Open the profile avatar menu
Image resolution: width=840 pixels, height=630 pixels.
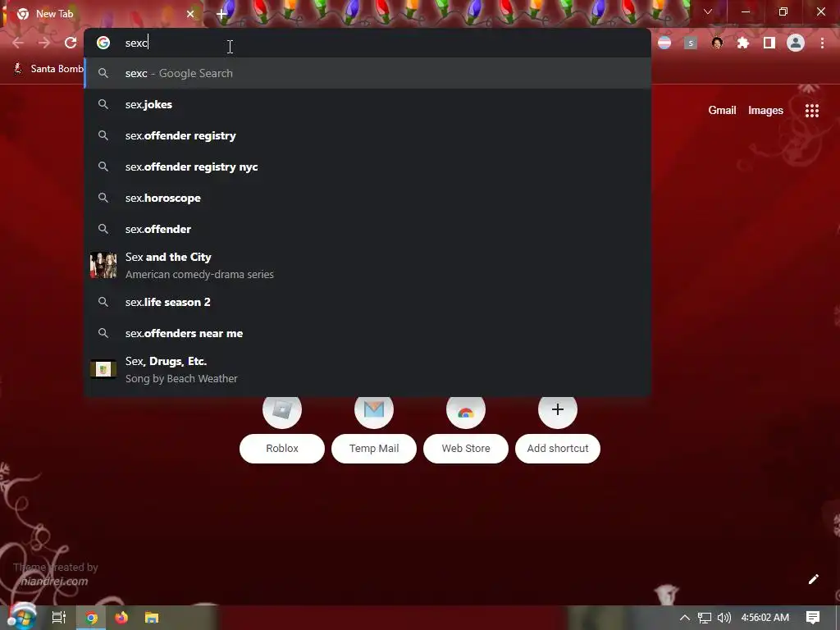(796, 43)
